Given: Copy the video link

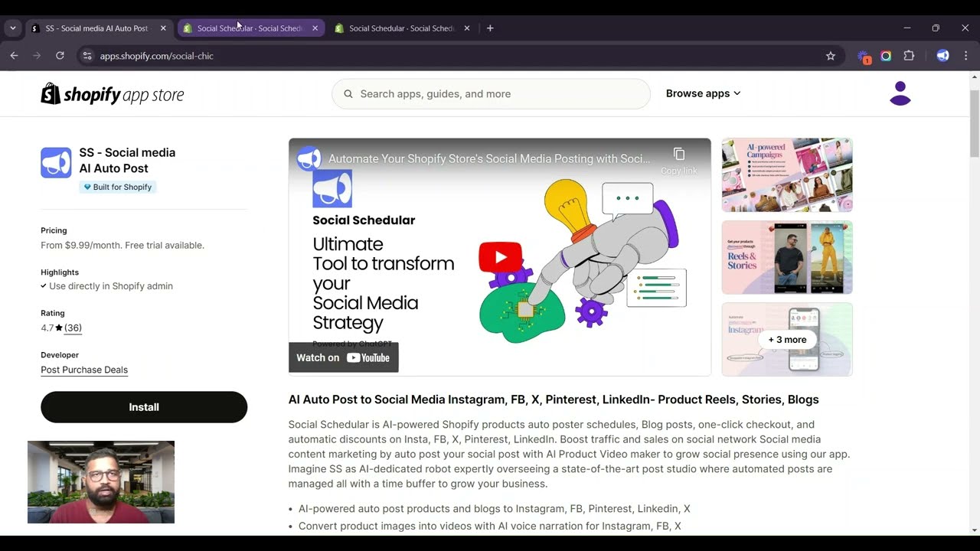Looking at the screenshot, I should (679, 160).
